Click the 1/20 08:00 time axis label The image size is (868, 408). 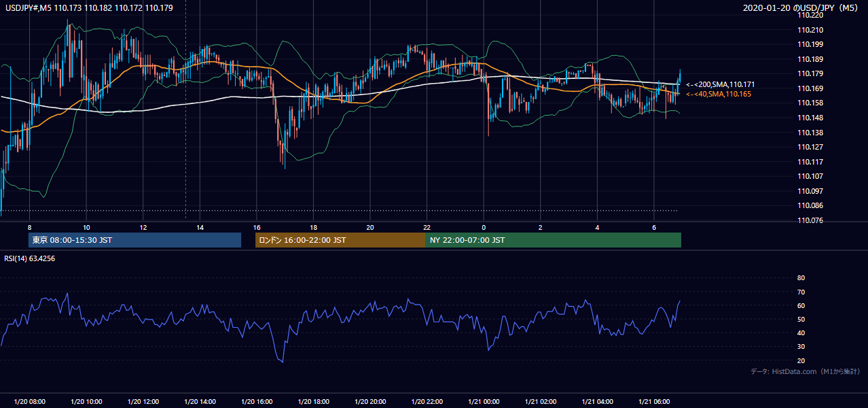tap(29, 402)
